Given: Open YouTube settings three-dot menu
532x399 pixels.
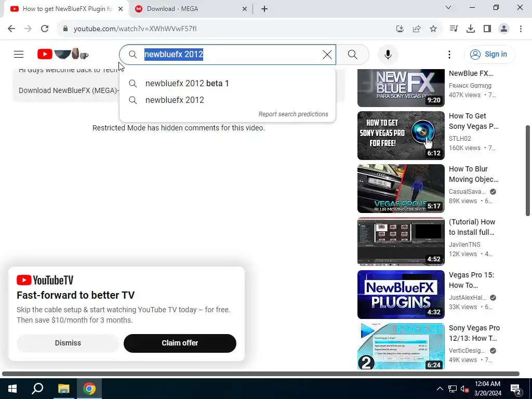Looking at the screenshot, I should [x=449, y=54].
